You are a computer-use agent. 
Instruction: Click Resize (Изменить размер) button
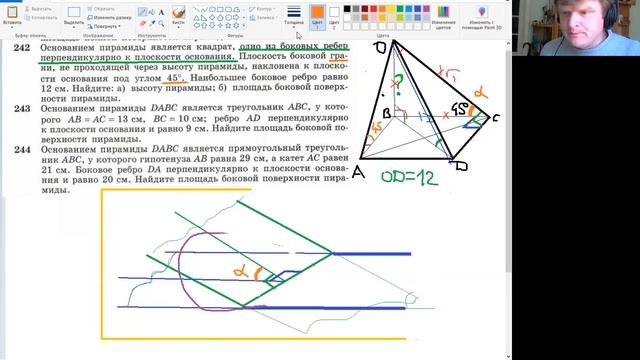(109, 18)
